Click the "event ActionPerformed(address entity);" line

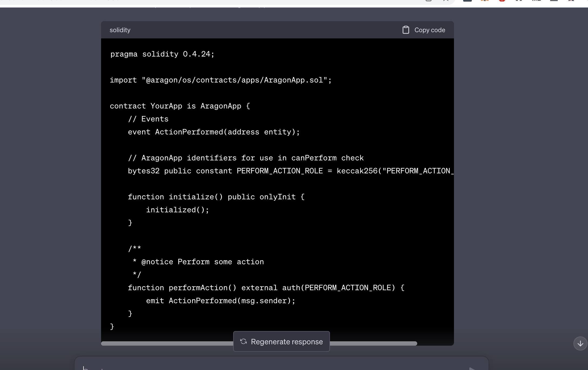(x=214, y=132)
